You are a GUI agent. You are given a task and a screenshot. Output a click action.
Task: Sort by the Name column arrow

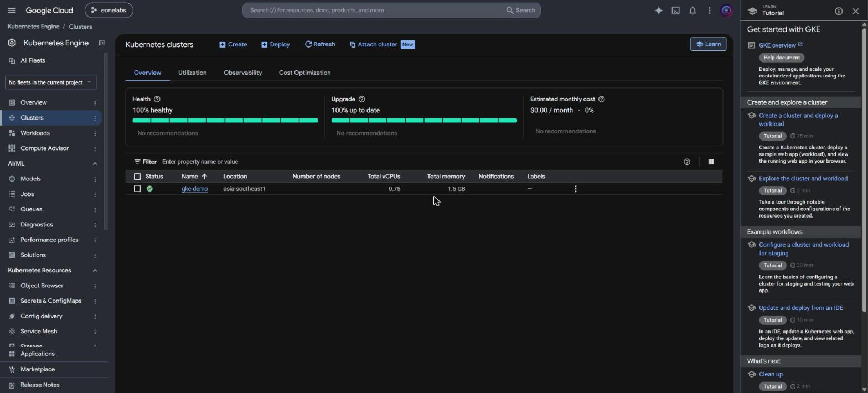204,177
